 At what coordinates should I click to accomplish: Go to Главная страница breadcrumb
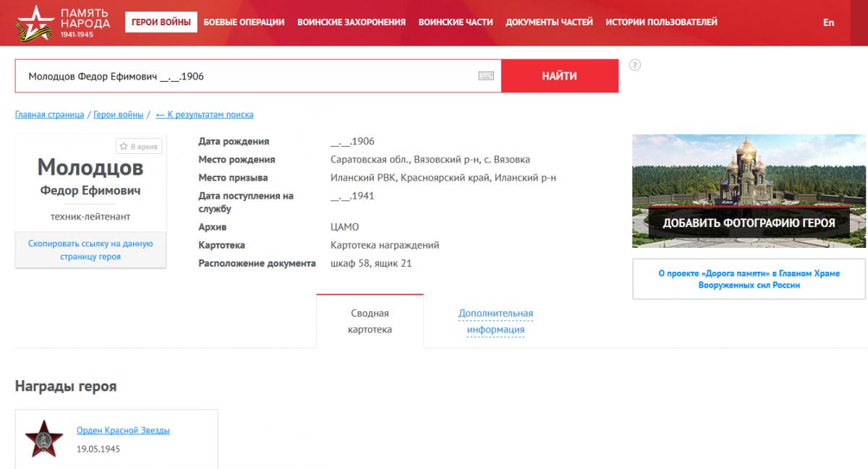(50, 115)
